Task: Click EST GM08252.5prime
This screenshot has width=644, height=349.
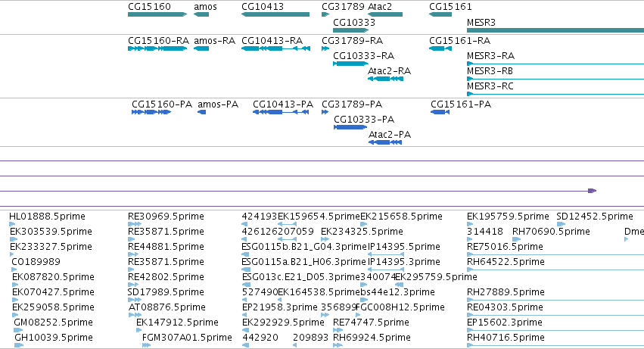Action: 54,323
